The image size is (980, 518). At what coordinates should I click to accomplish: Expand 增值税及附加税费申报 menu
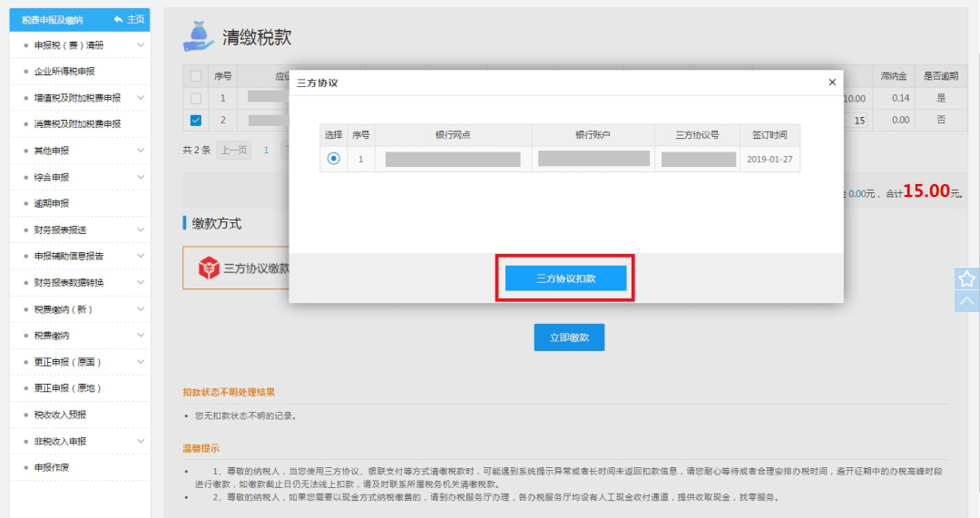pyautogui.click(x=141, y=97)
